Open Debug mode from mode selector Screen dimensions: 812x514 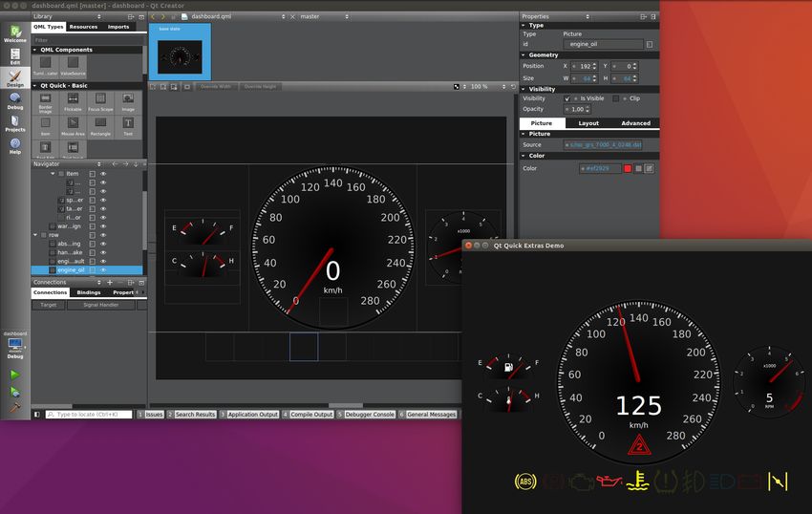15,101
